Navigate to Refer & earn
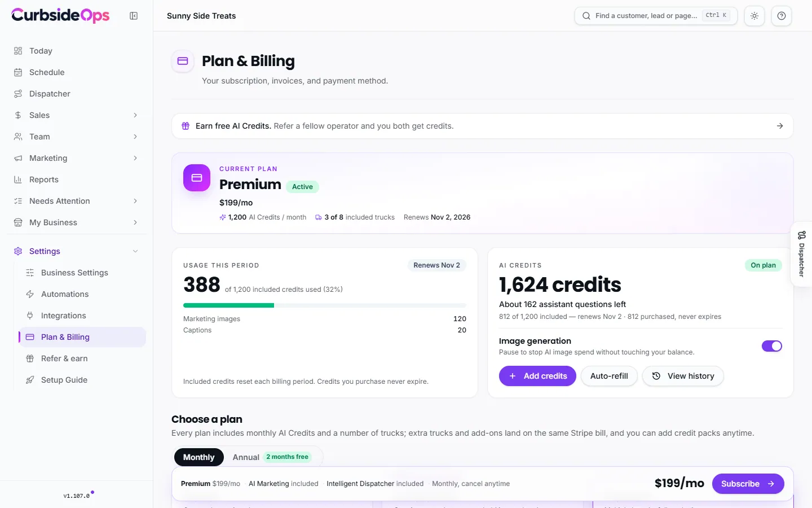 pos(82,358)
